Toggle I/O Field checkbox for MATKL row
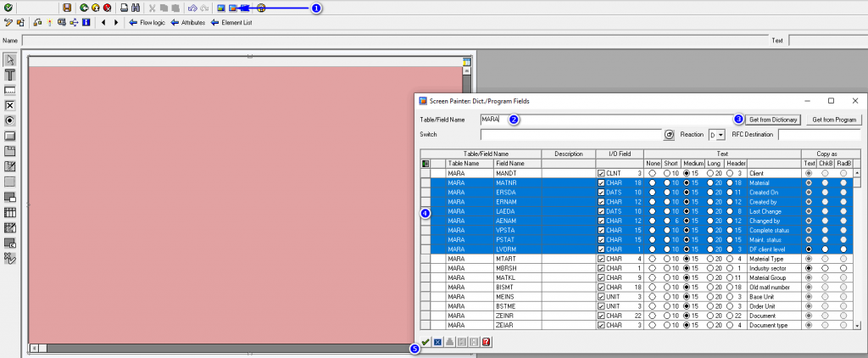This screenshot has height=358, width=868. [x=601, y=277]
